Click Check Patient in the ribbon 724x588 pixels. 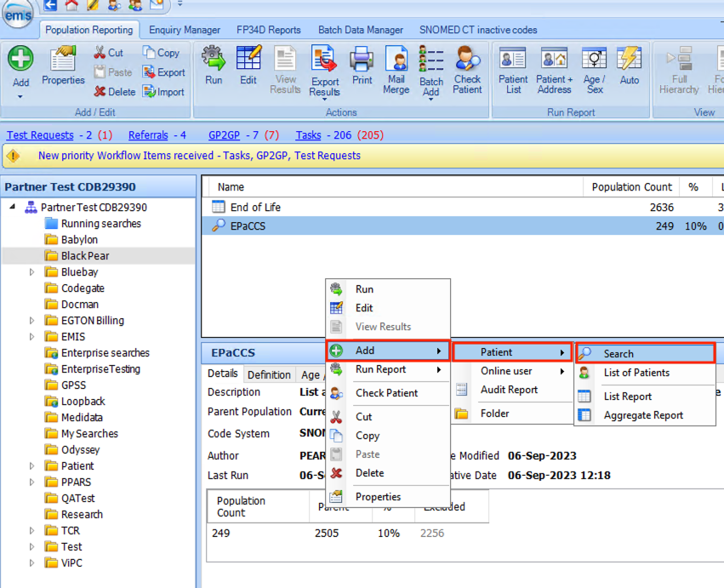[x=467, y=70]
